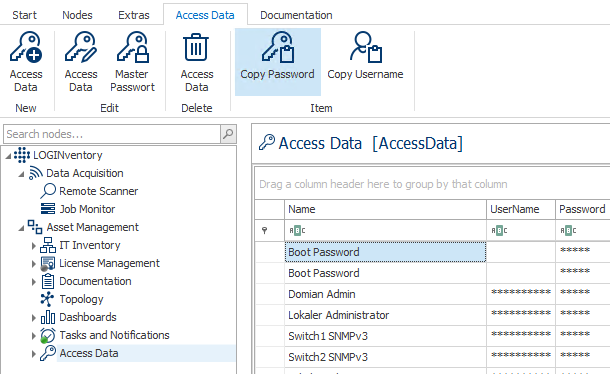Collapse the Data Acquisition node
Viewport: 610px width, 374px height.
point(21,174)
